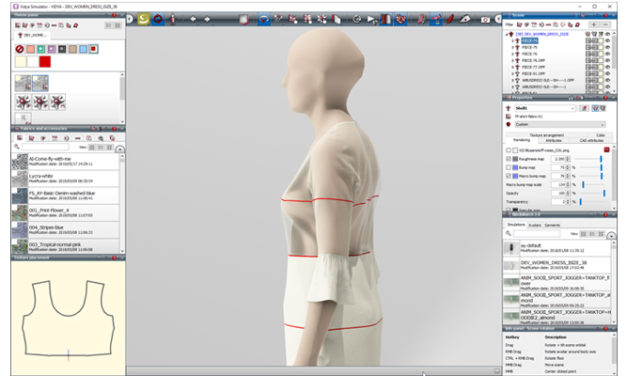Open the Shell name dropdown in Properties
This screenshot has width=627, height=376.
pyautogui.click(x=545, y=108)
